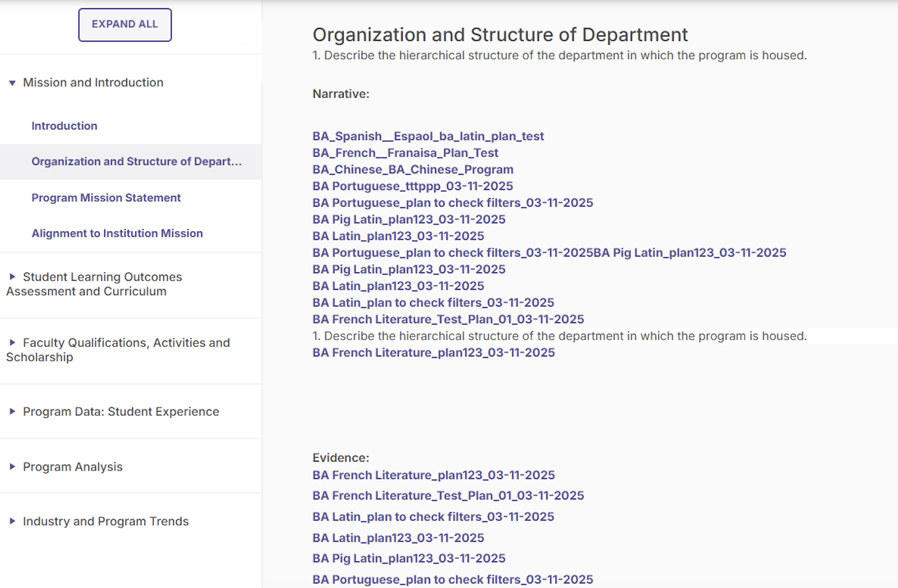This screenshot has width=898, height=588.
Task: Click Faculty Qualifications, Activities and Scholarship label
Action: pos(118,350)
